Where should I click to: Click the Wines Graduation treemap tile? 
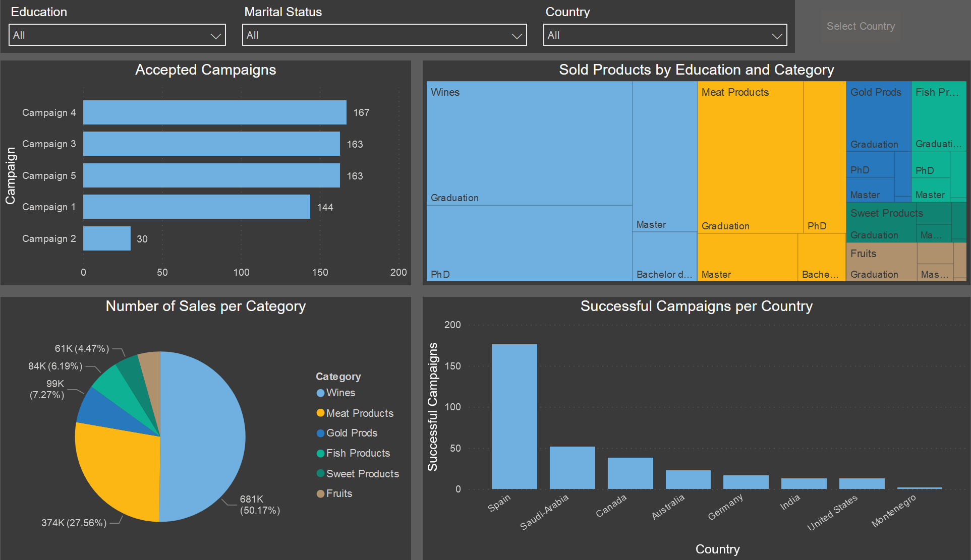[529, 143]
